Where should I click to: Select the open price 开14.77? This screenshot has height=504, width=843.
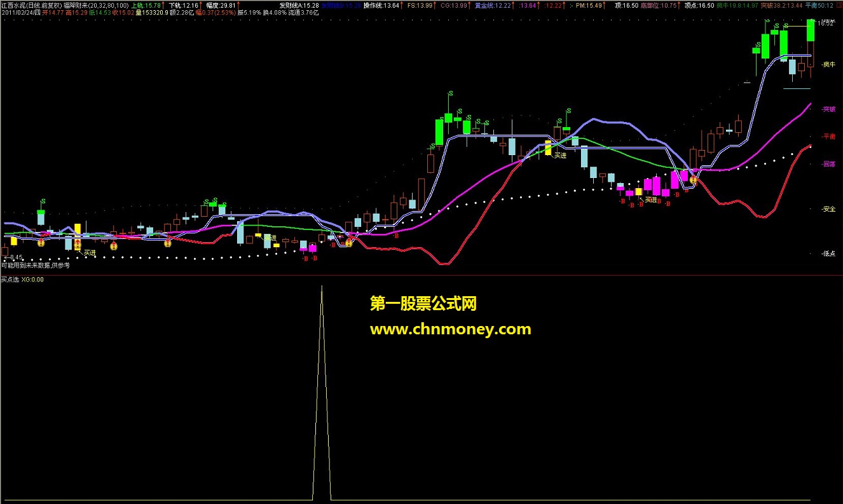point(53,13)
